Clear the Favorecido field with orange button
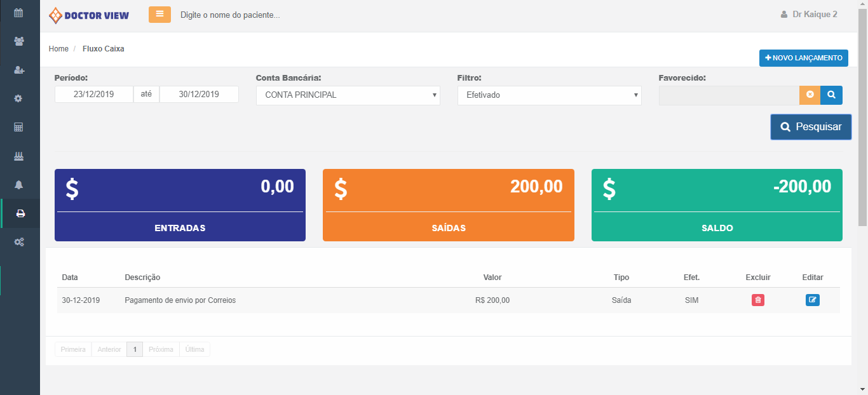Image resolution: width=868 pixels, height=395 pixels. point(810,95)
